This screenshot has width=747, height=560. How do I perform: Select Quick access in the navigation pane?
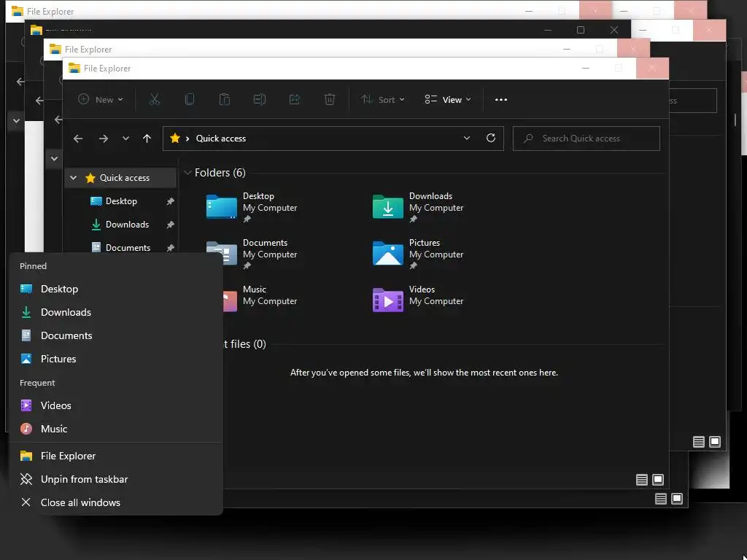point(120,178)
